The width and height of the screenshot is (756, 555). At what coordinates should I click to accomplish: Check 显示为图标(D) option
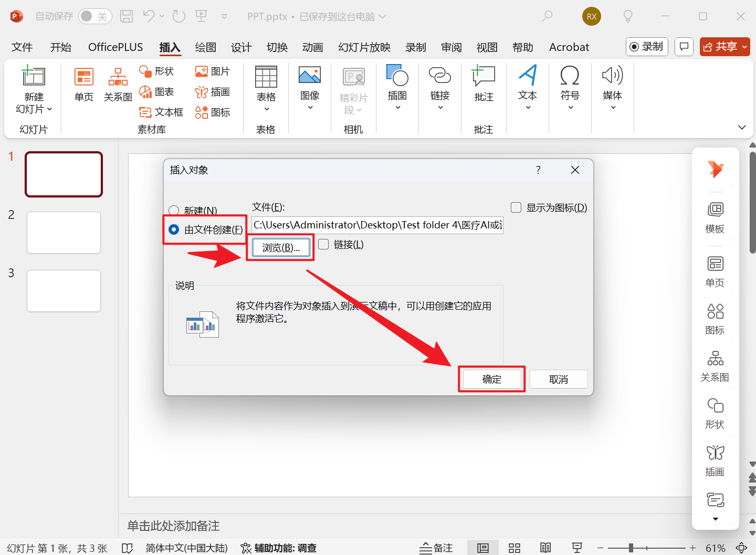[516, 207]
